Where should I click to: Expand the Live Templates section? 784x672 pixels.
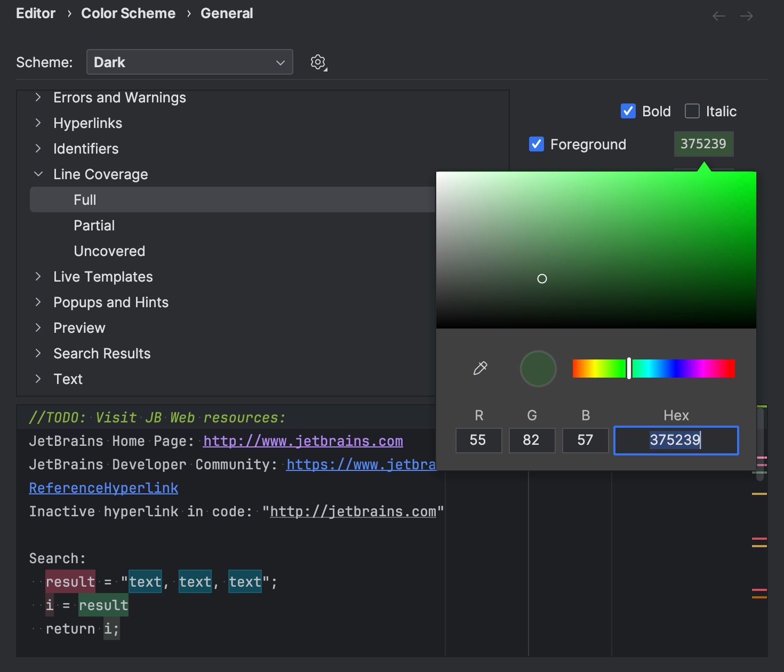38,276
